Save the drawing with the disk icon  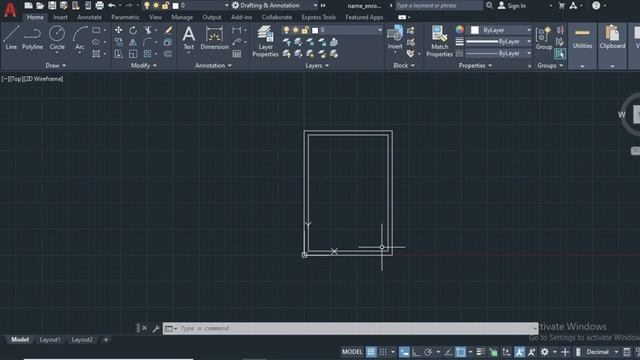pos(52,6)
